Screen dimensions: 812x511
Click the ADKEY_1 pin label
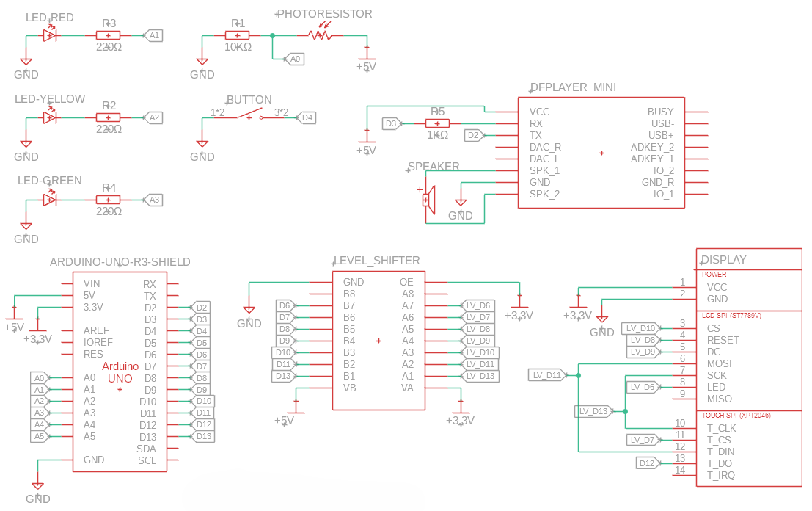[x=652, y=159]
